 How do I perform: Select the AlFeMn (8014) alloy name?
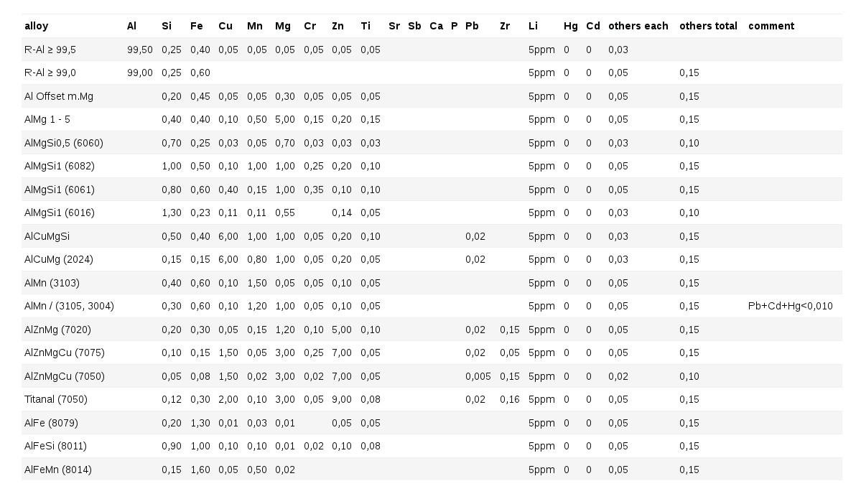pos(58,470)
